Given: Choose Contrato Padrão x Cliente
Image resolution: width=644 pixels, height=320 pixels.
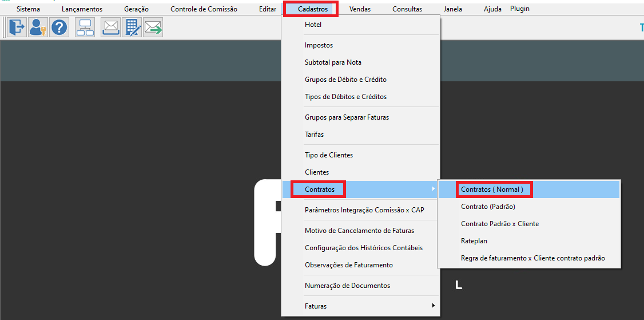Looking at the screenshot, I should [529, 224].
